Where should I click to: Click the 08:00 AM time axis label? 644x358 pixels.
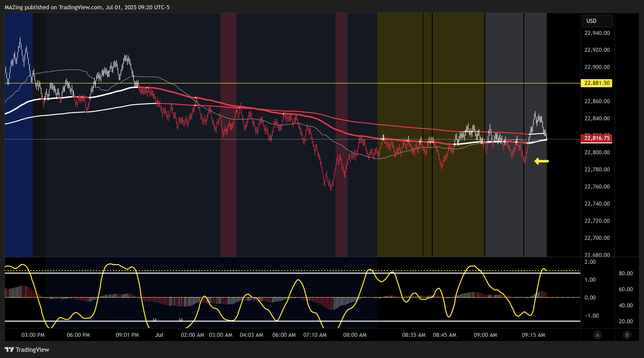click(355, 335)
